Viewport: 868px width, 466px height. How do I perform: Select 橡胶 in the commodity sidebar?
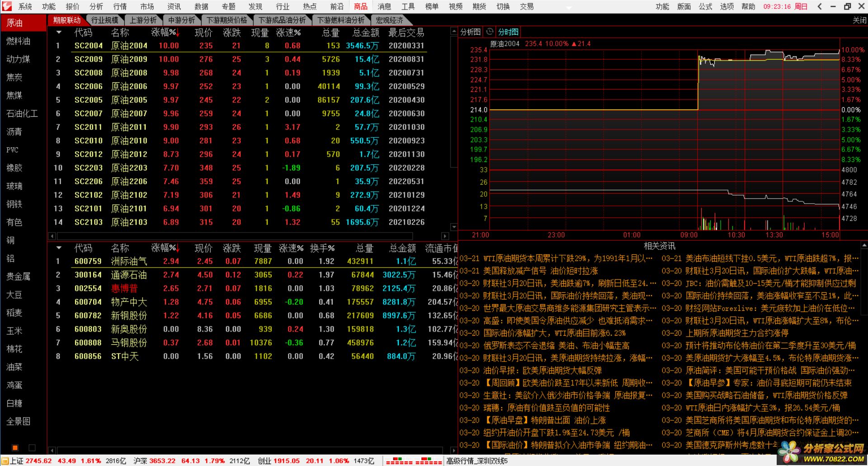pyautogui.click(x=14, y=167)
